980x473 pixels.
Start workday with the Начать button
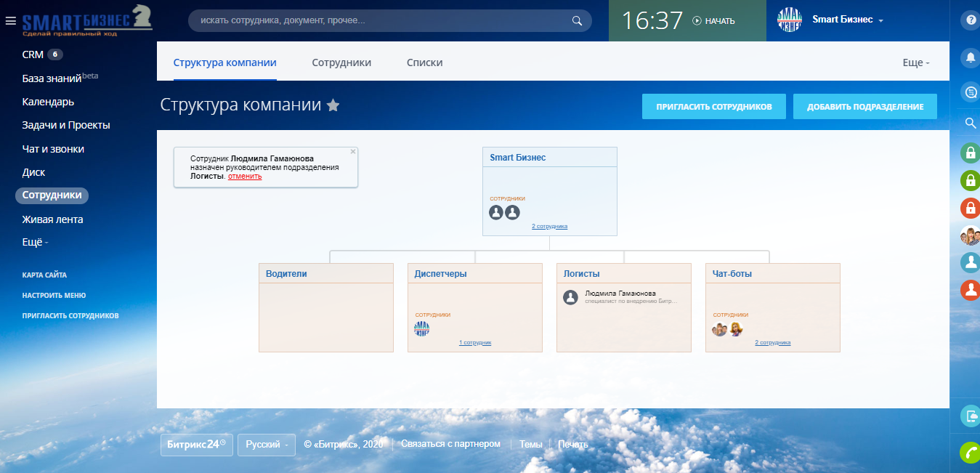(713, 21)
